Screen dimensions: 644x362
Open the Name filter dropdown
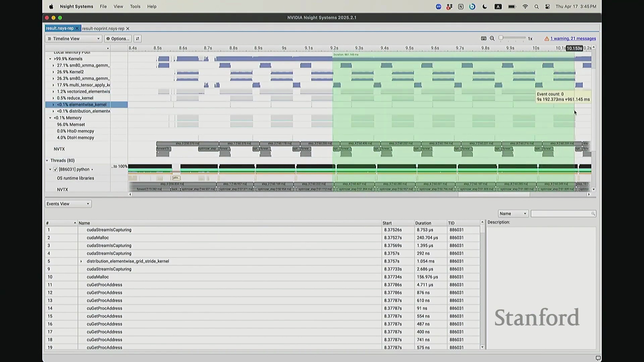point(513,214)
